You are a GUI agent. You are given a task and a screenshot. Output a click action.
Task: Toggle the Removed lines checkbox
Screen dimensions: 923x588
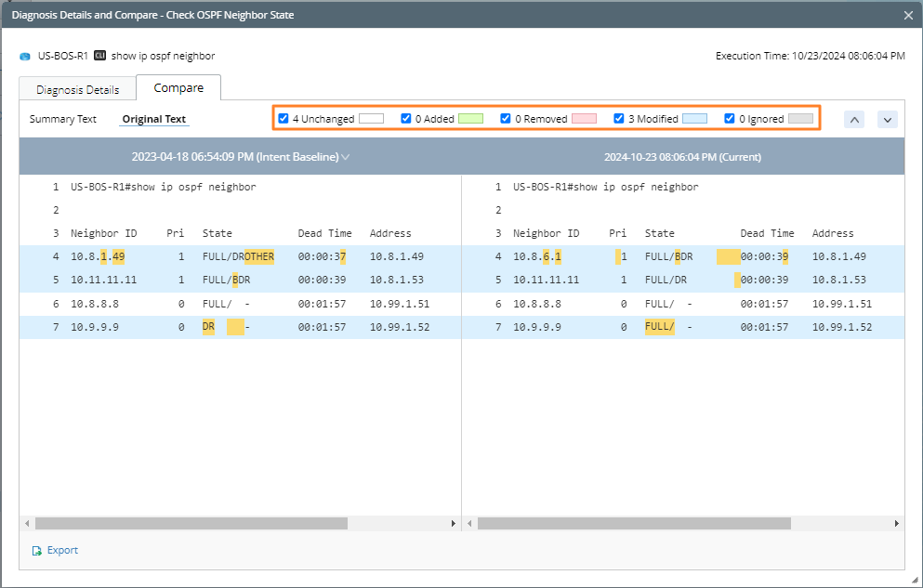pos(506,119)
